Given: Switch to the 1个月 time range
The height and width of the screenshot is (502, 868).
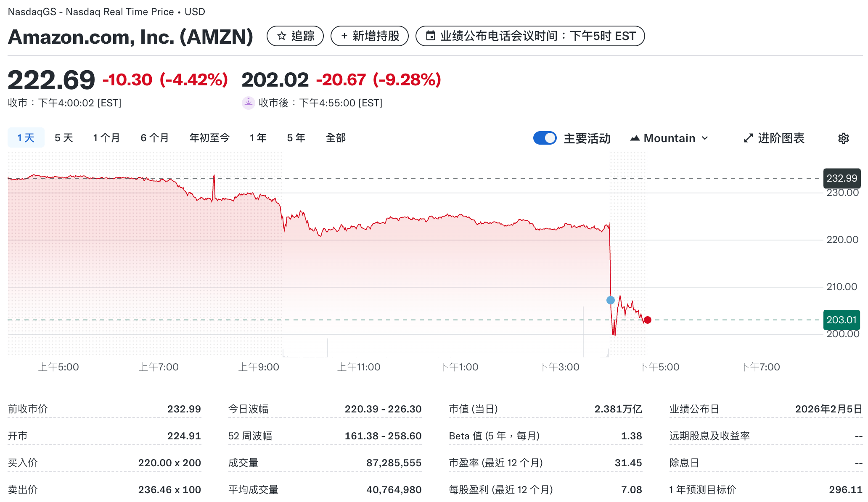Looking at the screenshot, I should pos(106,137).
